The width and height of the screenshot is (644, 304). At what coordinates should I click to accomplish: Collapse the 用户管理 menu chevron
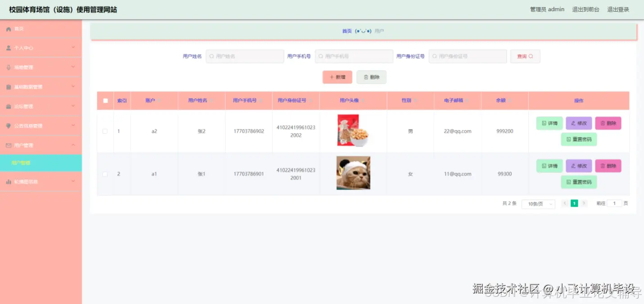point(73,145)
